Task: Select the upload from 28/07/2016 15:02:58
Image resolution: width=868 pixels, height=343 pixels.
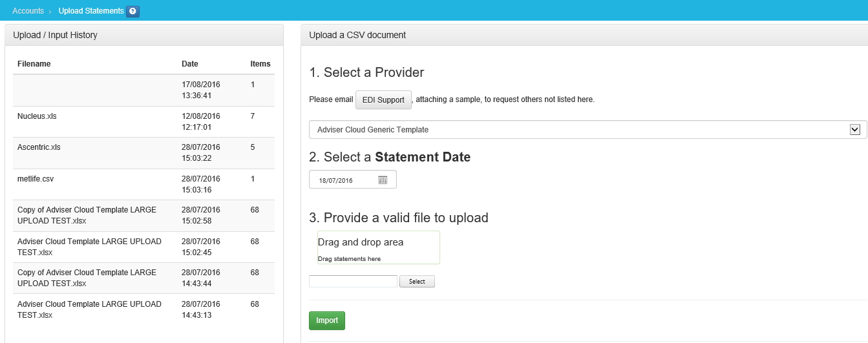Action: pyautogui.click(x=143, y=216)
